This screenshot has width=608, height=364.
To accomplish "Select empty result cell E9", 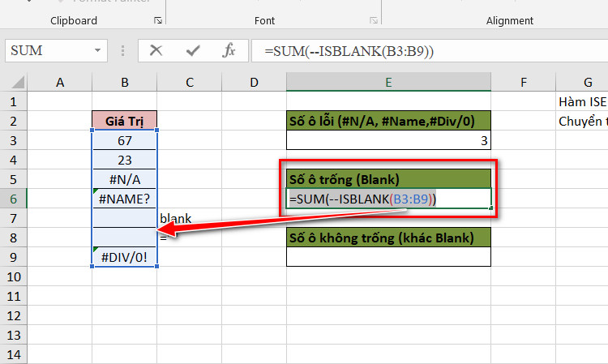I will 388,257.
